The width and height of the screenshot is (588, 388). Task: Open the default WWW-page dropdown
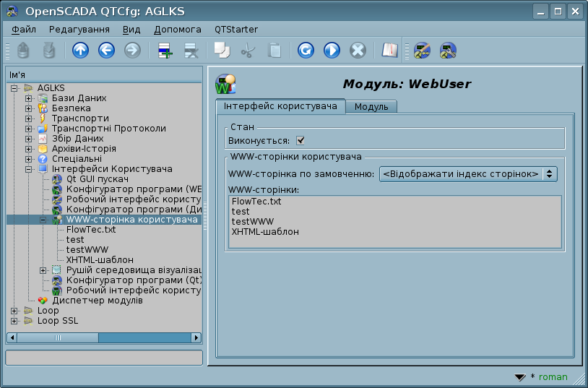pyautogui.click(x=468, y=174)
